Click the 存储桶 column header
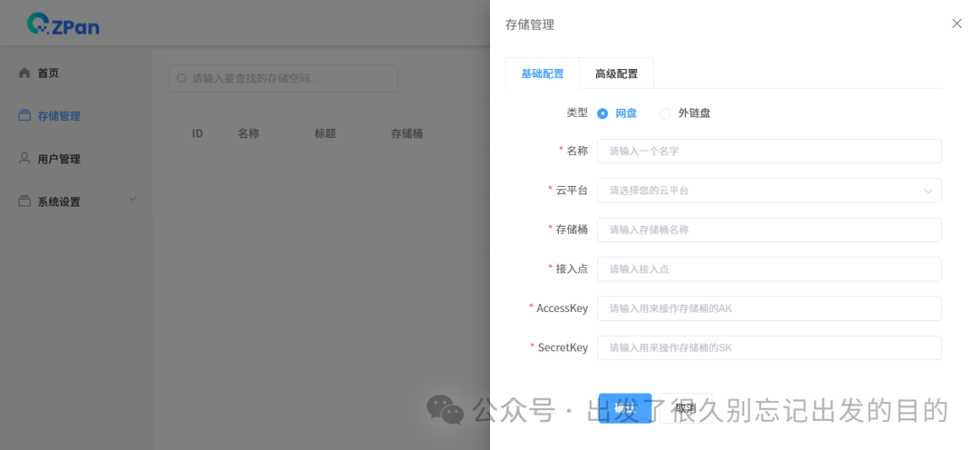 point(407,133)
